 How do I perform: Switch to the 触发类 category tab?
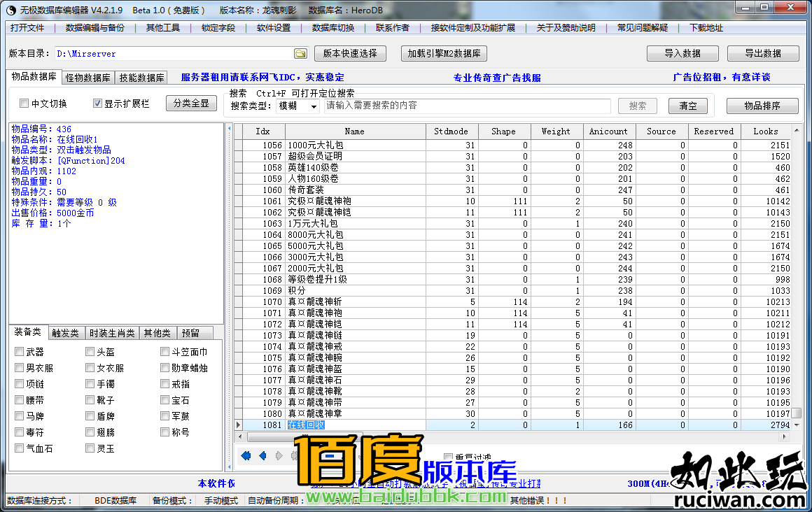(66, 333)
